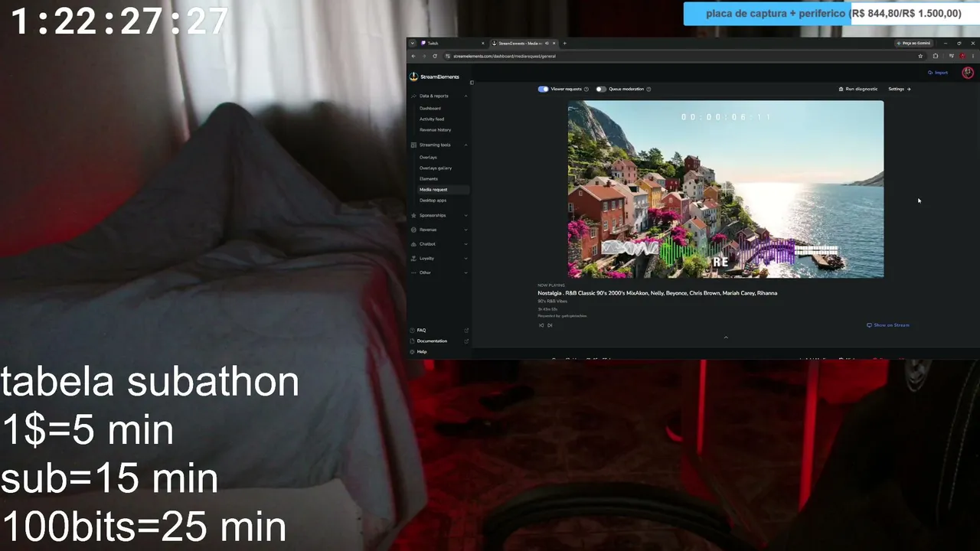Open Documentation external link icon

click(466, 341)
